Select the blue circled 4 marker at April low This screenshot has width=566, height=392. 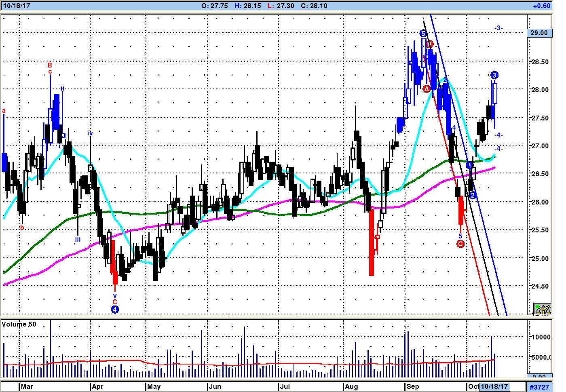coord(115,310)
